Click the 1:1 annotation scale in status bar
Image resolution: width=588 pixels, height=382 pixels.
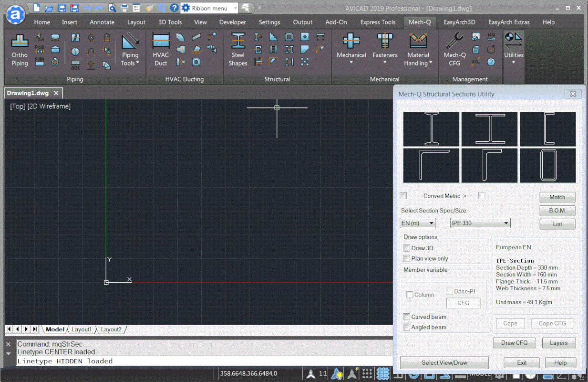tap(323, 373)
